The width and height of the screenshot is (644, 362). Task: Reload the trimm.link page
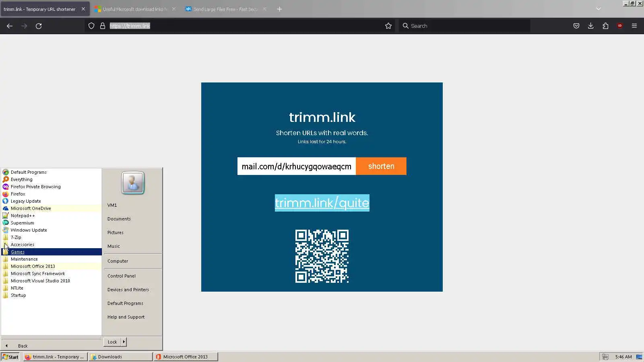click(x=39, y=26)
